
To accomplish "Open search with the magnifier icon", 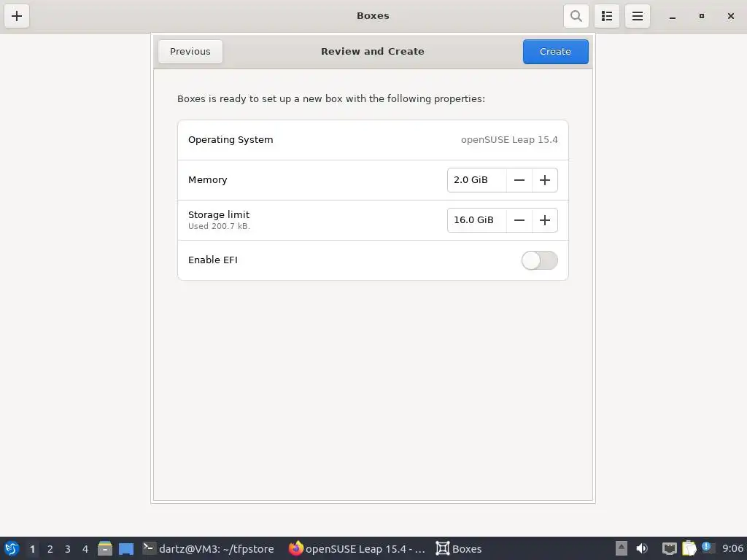I will click(576, 16).
